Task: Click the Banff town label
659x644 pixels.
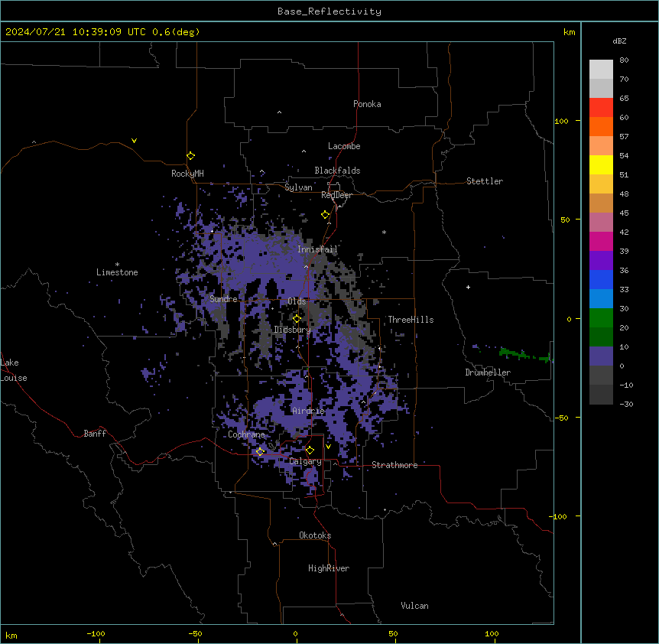Action: tap(95, 434)
